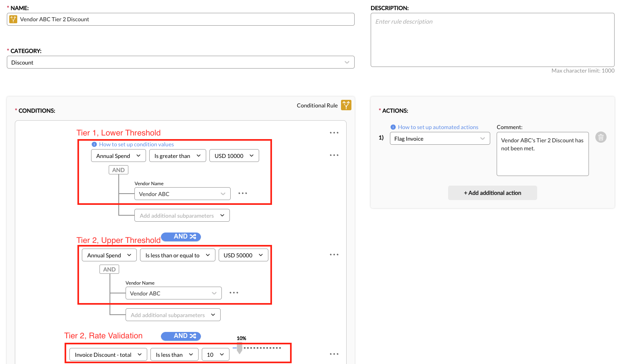This screenshot has width=621, height=364.
Task: Open options menu for Invoice Discount condition row
Action: (x=334, y=354)
